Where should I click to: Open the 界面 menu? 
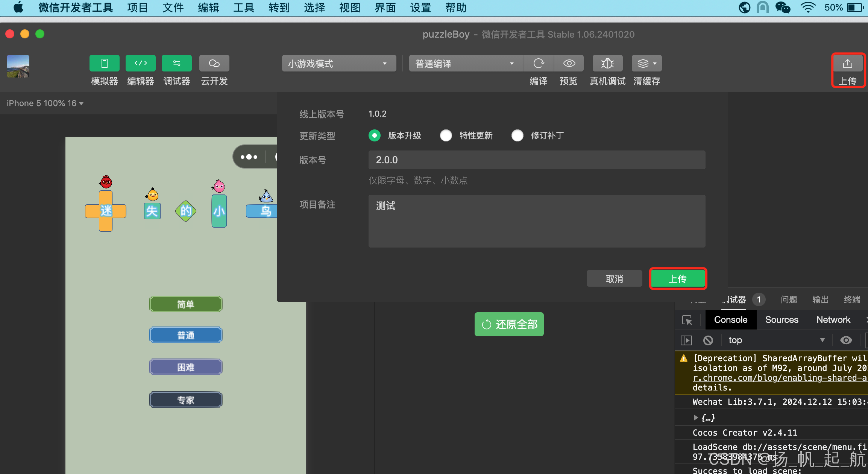[385, 8]
